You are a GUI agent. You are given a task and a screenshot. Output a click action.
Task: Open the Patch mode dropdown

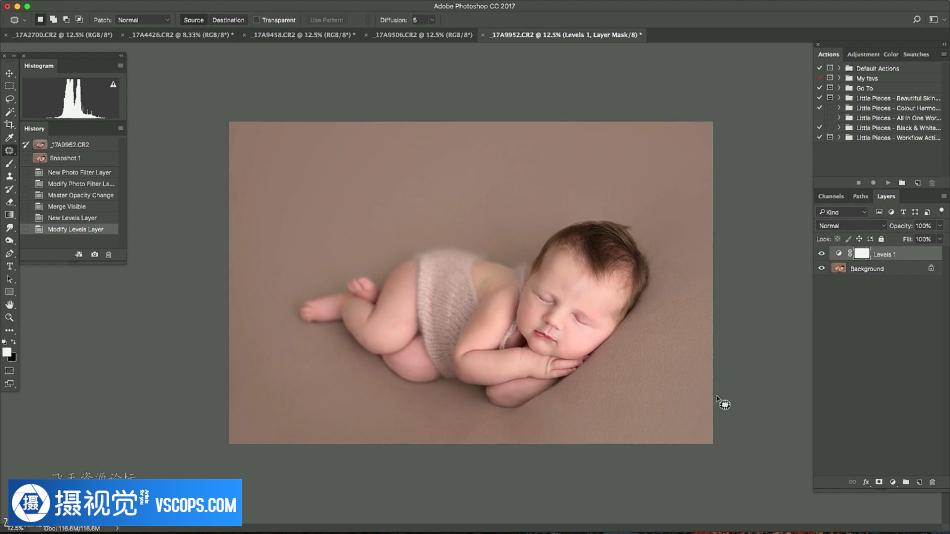coord(143,20)
